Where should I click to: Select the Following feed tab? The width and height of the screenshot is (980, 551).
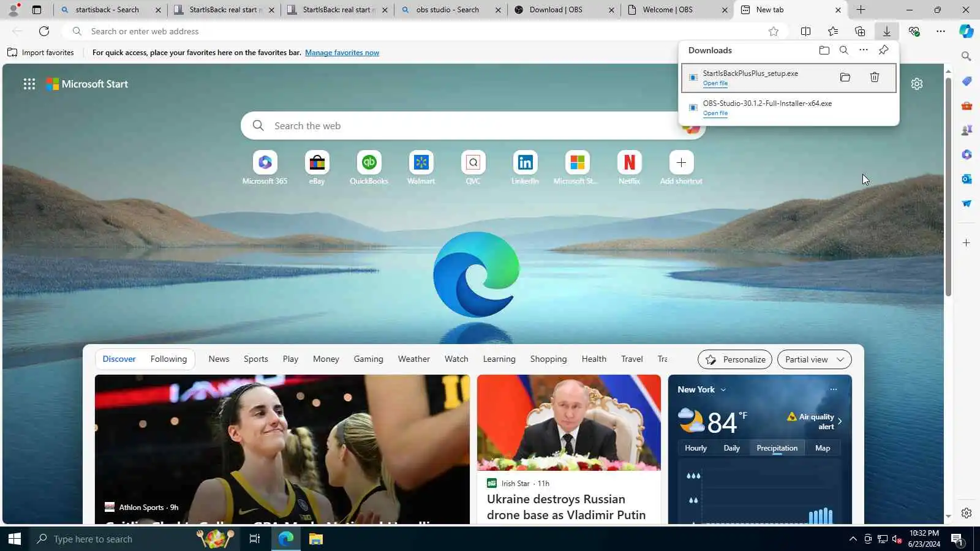(168, 359)
